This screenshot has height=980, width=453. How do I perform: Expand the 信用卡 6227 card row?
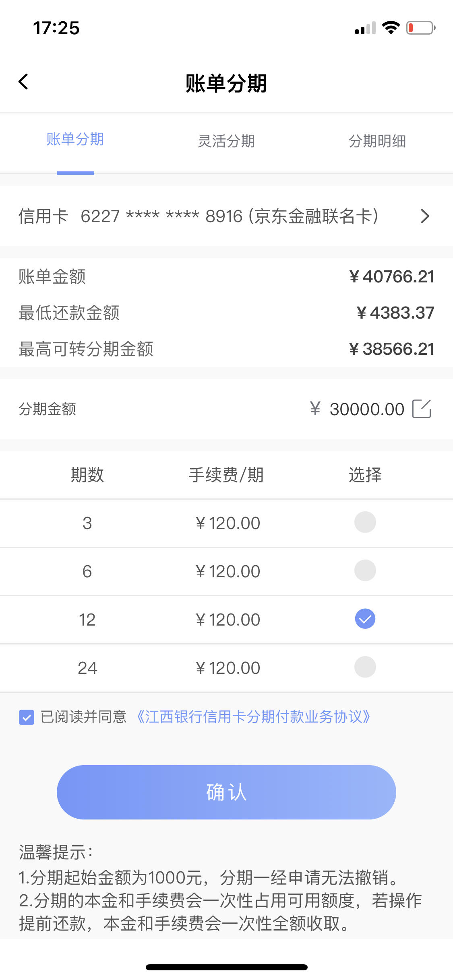click(226, 216)
